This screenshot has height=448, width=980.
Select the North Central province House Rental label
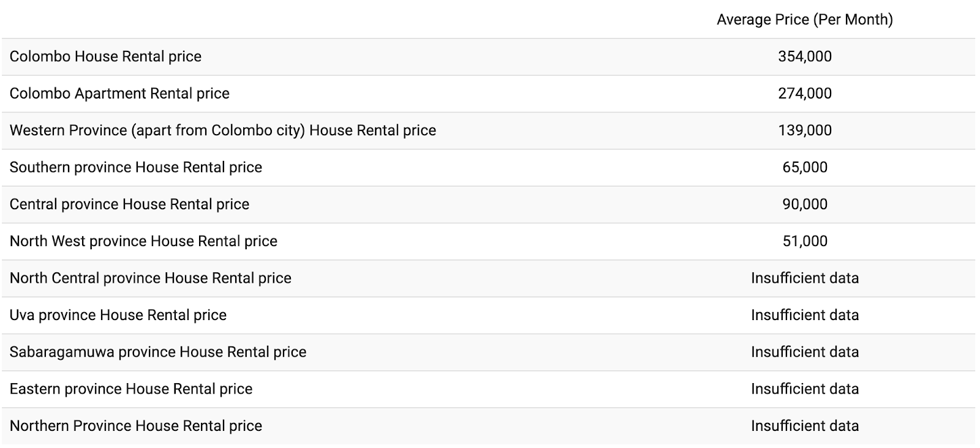(151, 278)
